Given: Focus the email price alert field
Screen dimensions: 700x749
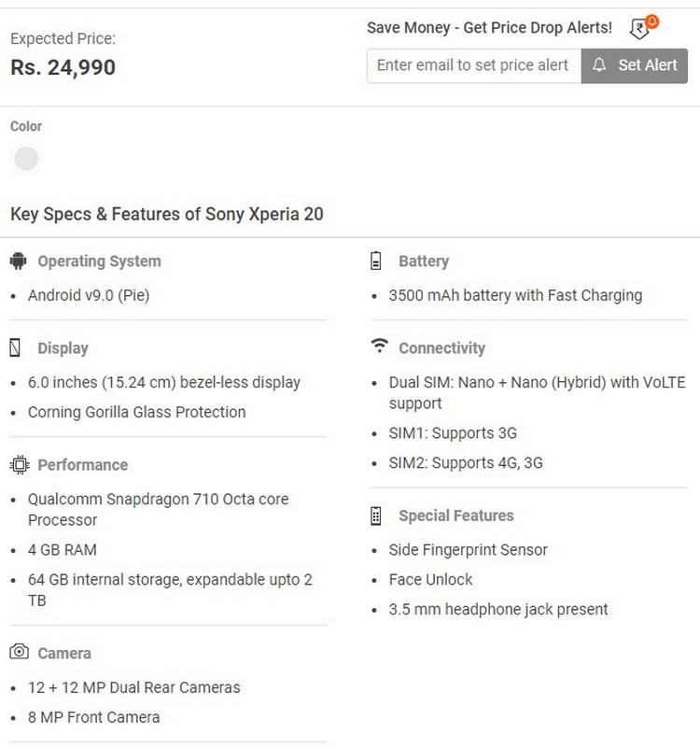Looking at the screenshot, I should (474, 65).
